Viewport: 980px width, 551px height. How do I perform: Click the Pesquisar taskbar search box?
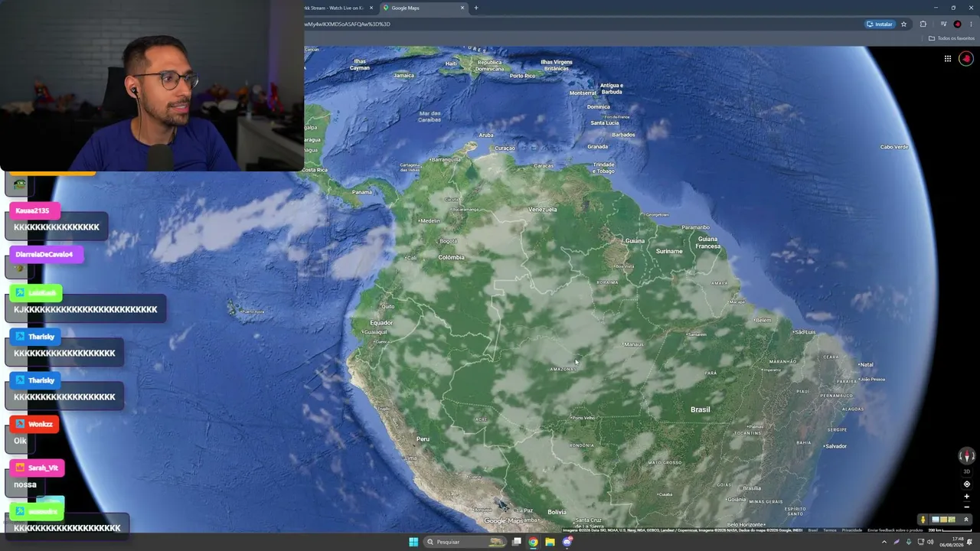465,542
